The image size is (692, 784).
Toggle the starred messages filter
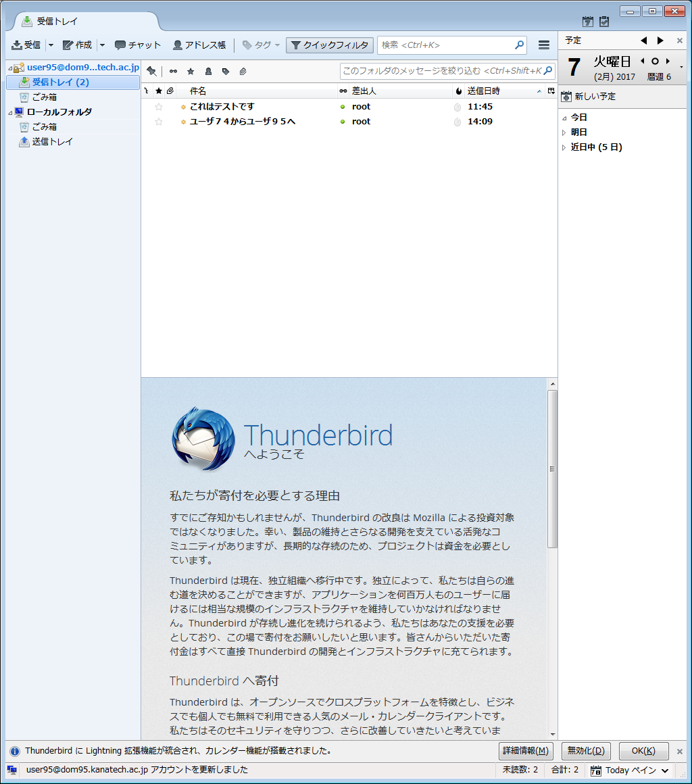coord(191,72)
